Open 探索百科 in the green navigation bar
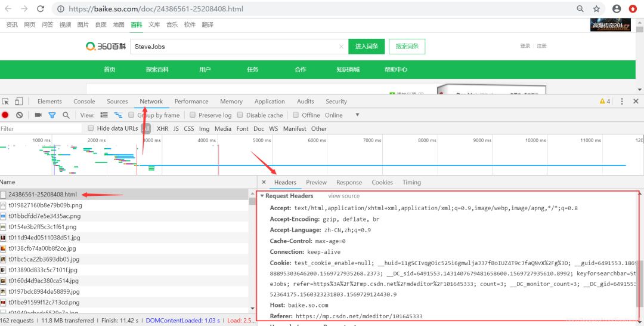 click(157, 69)
